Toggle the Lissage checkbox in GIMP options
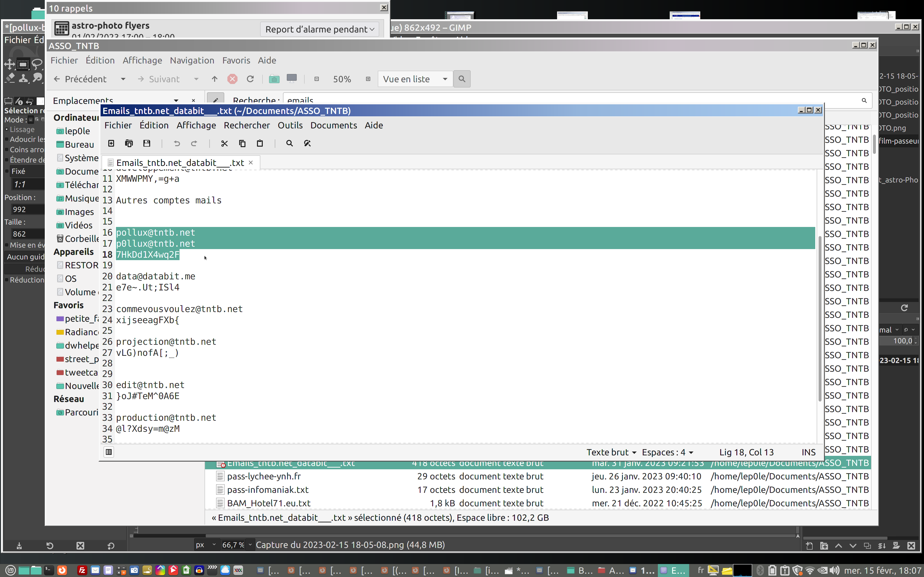The width and height of the screenshot is (924, 577). click(x=6, y=129)
